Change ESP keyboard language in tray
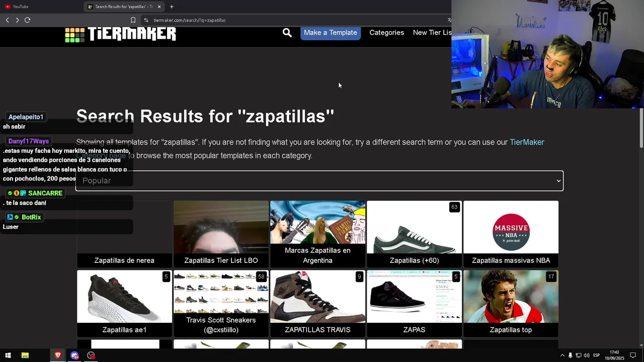Screen dimensions: 644x362 (597, 355)
